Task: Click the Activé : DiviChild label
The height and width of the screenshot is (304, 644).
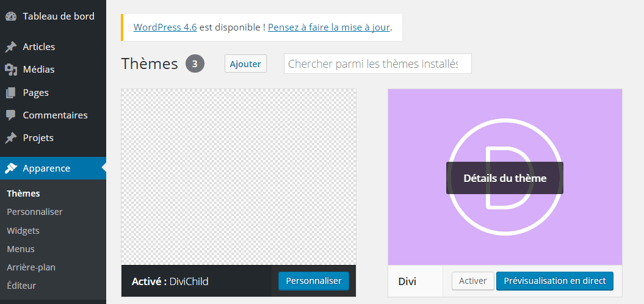Action: pos(170,281)
